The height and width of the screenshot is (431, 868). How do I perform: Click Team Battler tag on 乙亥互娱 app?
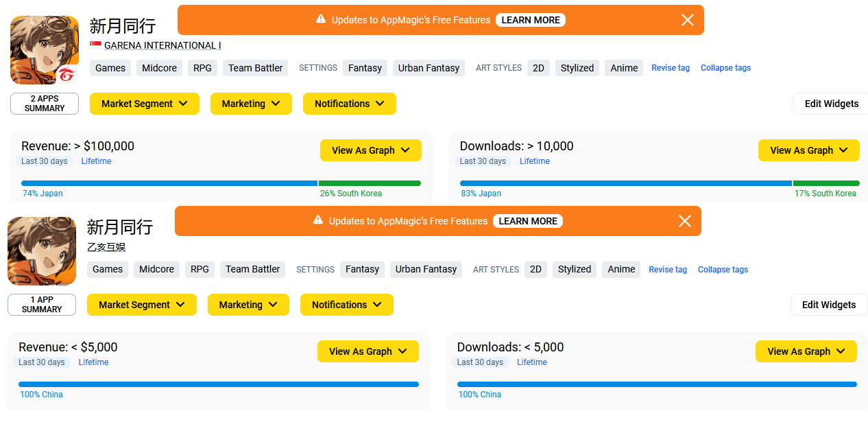coord(253,269)
